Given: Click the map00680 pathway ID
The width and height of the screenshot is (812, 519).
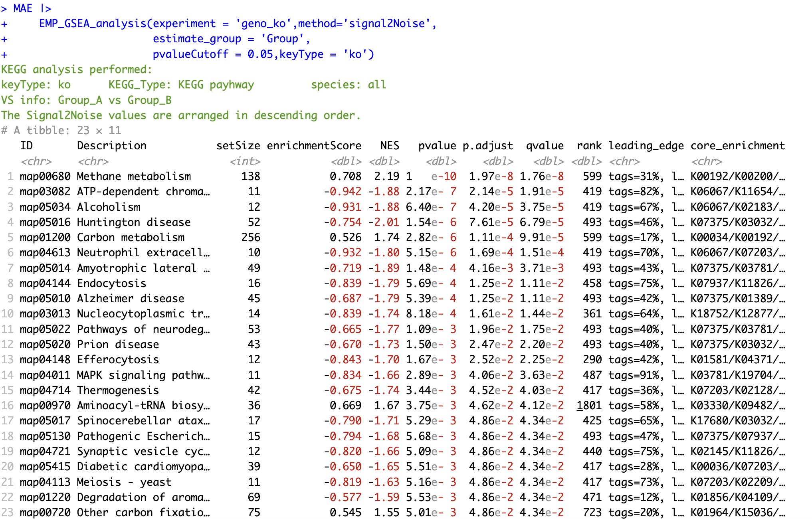Looking at the screenshot, I should tap(45, 176).
